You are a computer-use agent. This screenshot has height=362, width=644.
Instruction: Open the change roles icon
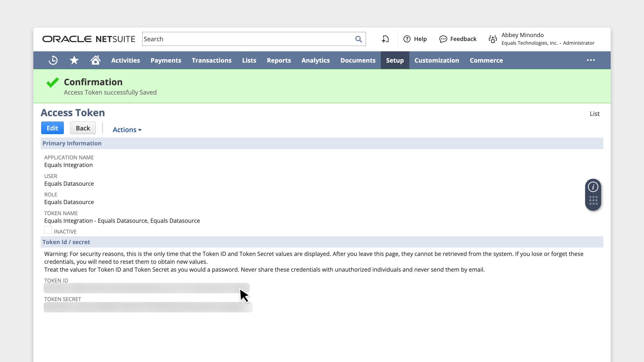tap(492, 39)
